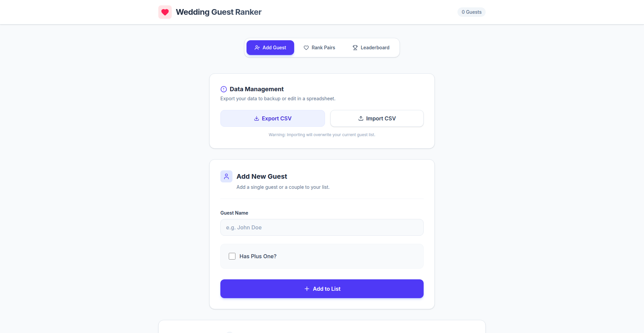Click the heart icon beside Rank Pairs
644x333 pixels.
(306, 48)
